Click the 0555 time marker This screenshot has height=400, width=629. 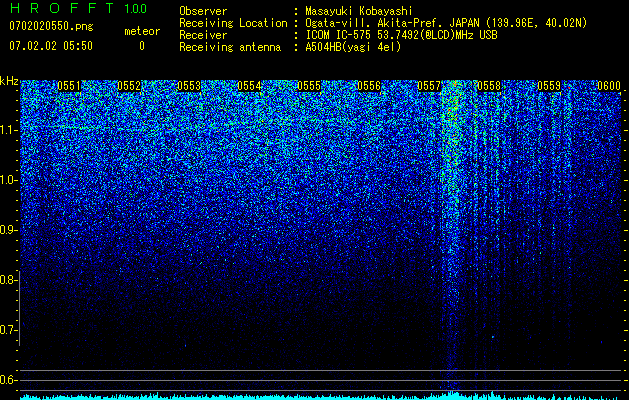click(309, 86)
